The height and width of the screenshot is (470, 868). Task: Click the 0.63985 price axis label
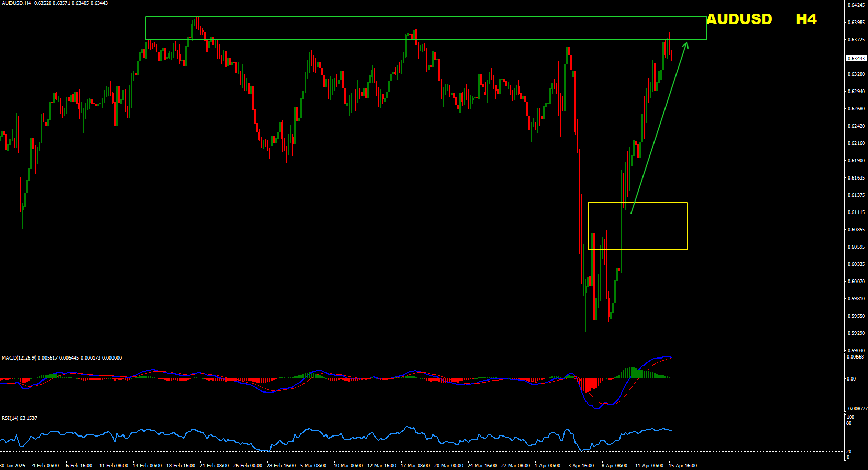pyautogui.click(x=855, y=23)
